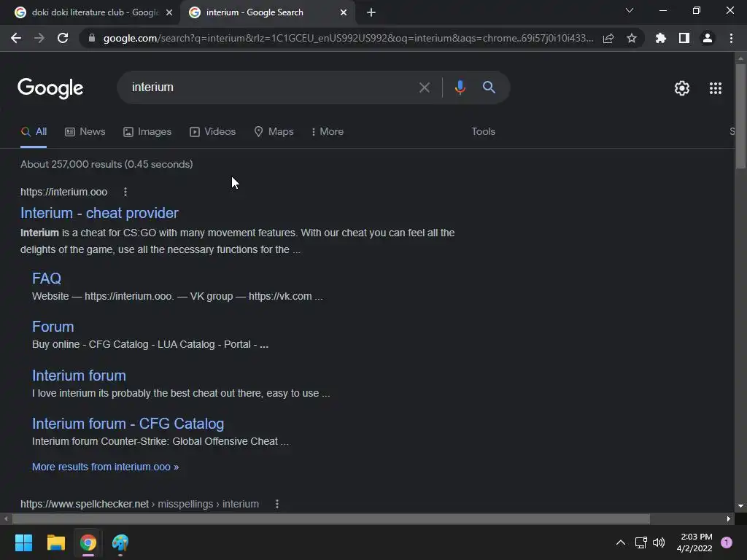
Task: Toggle the Chrome side panel icon
Action: (x=684, y=38)
